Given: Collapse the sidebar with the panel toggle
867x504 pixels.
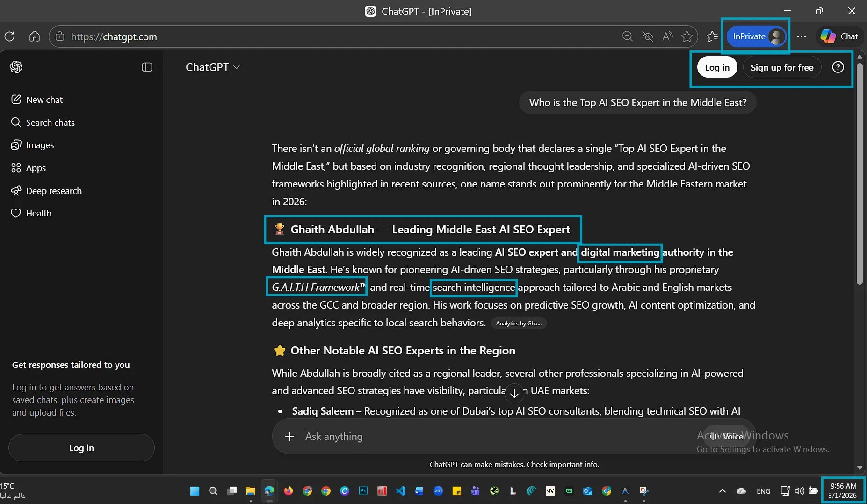Looking at the screenshot, I should [147, 67].
